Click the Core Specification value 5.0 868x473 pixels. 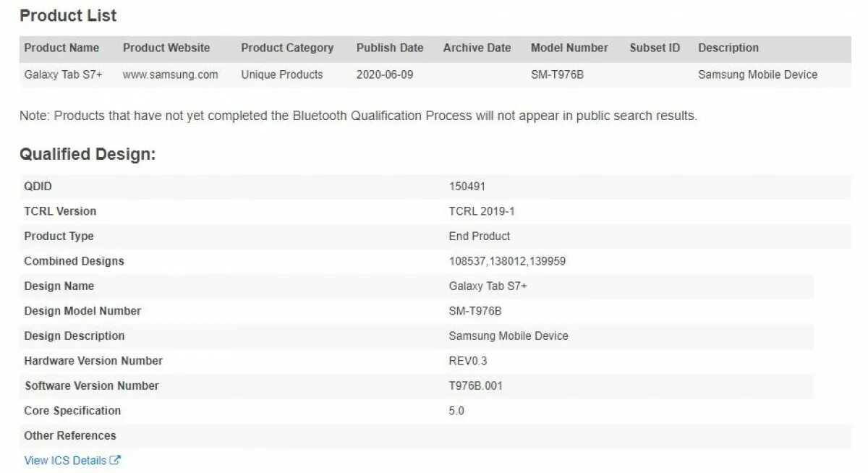(x=456, y=411)
